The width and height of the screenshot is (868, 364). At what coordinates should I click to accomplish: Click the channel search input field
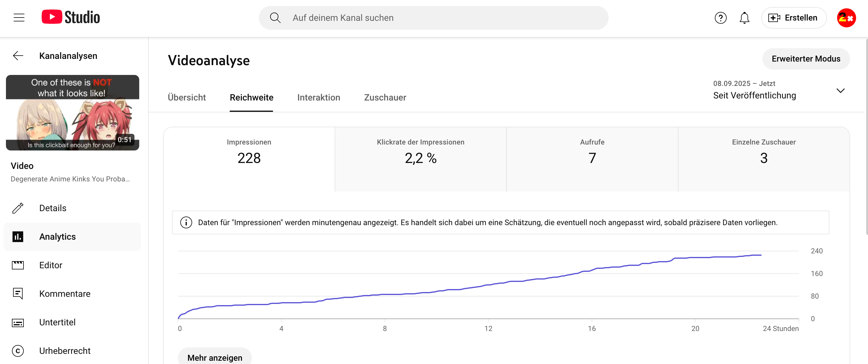click(438, 18)
